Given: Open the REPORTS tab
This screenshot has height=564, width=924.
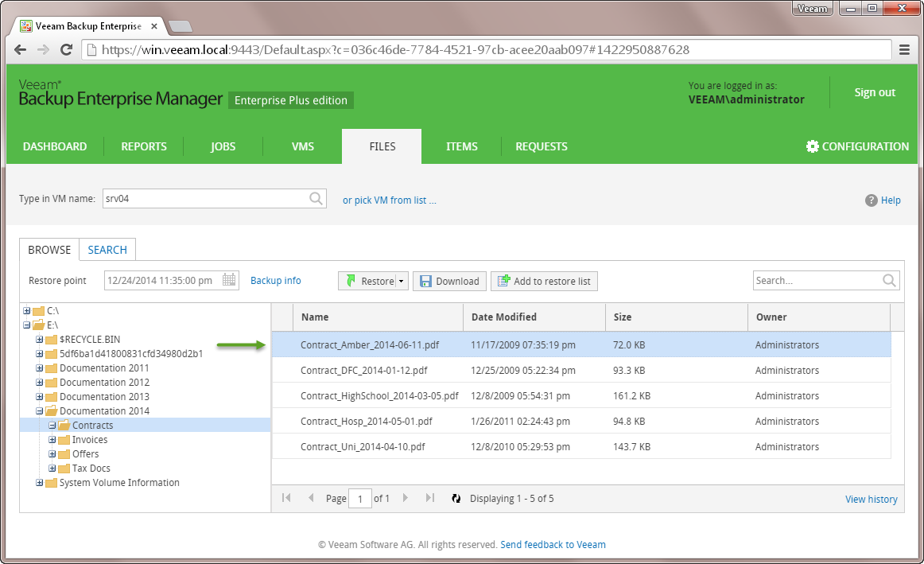Looking at the screenshot, I should pos(144,146).
